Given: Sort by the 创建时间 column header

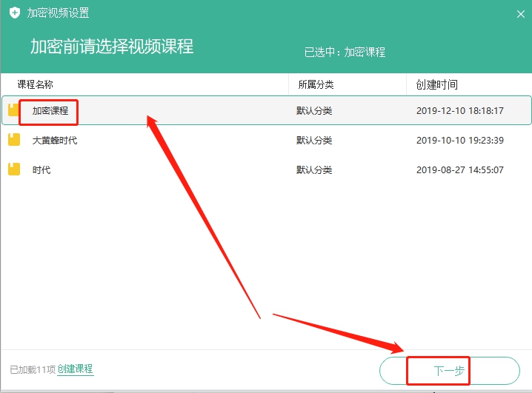Looking at the screenshot, I should pos(436,85).
